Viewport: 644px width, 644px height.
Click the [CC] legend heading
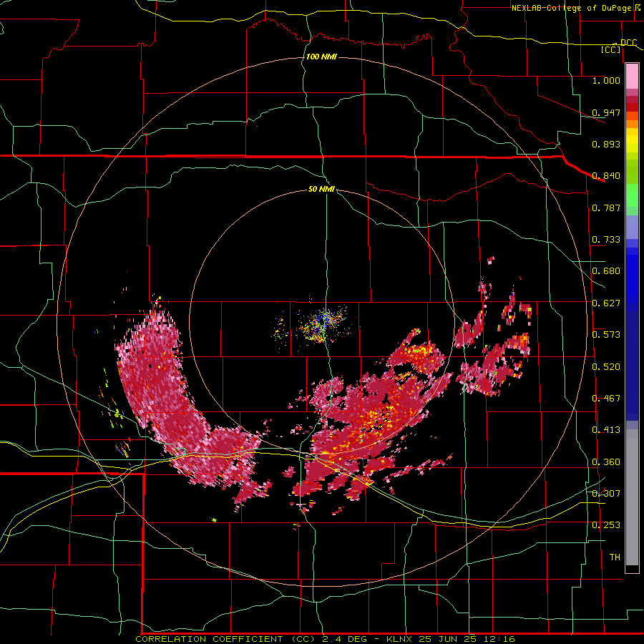coord(611,49)
